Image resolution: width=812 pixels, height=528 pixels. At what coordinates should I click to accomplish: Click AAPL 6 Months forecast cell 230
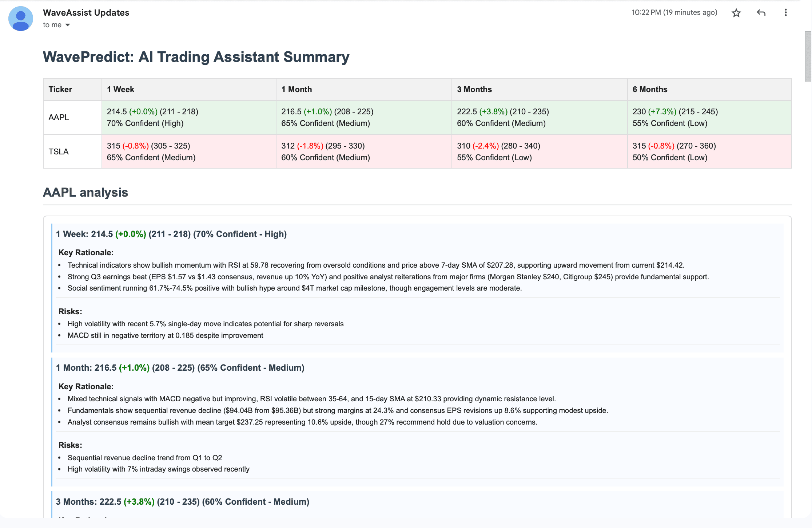(x=709, y=118)
